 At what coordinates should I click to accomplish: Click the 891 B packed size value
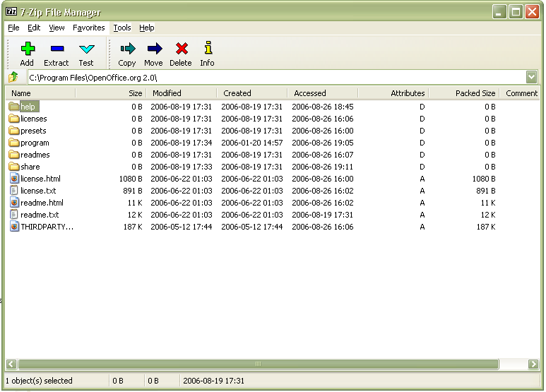486,191
